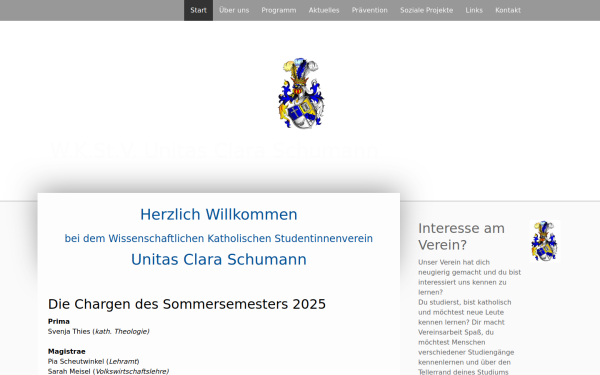Click the Prima label

[x=59, y=321]
